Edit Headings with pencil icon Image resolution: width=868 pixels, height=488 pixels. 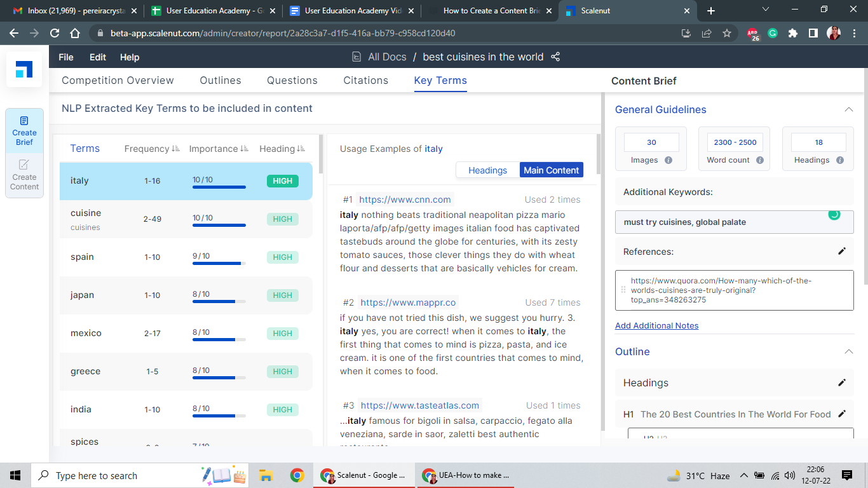(x=842, y=383)
